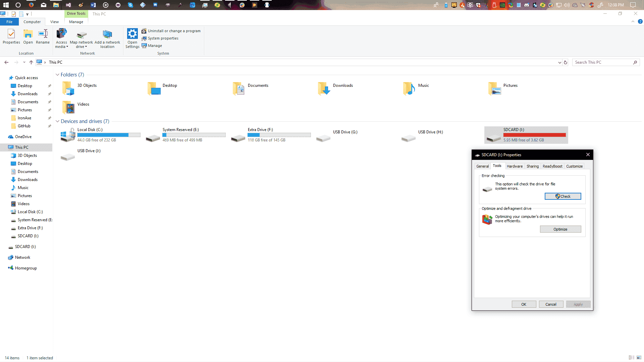The image size is (644, 362).
Task: Select the SDCARD (I:) drive tile
Action: click(x=526, y=135)
